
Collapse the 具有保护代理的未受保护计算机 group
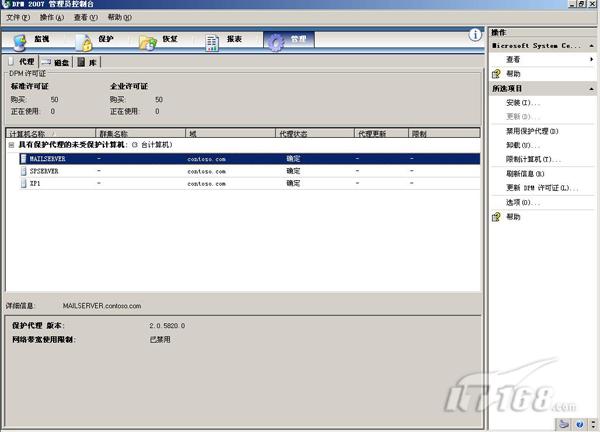(x=11, y=145)
